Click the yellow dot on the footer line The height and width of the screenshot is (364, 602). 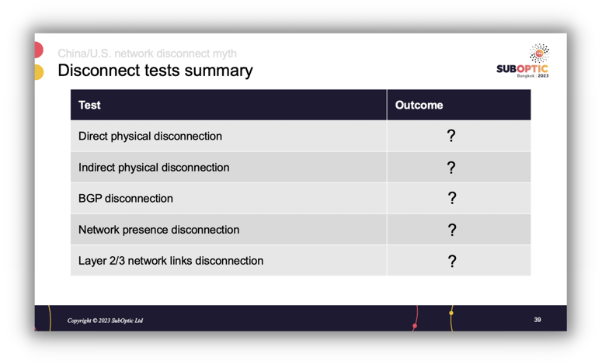(451, 313)
